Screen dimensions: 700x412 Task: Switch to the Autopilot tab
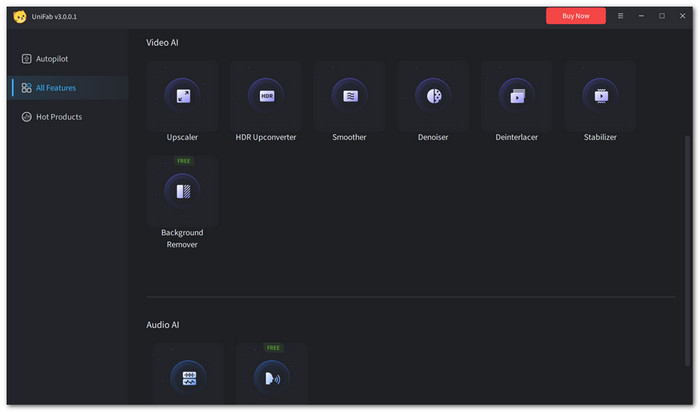click(x=68, y=58)
